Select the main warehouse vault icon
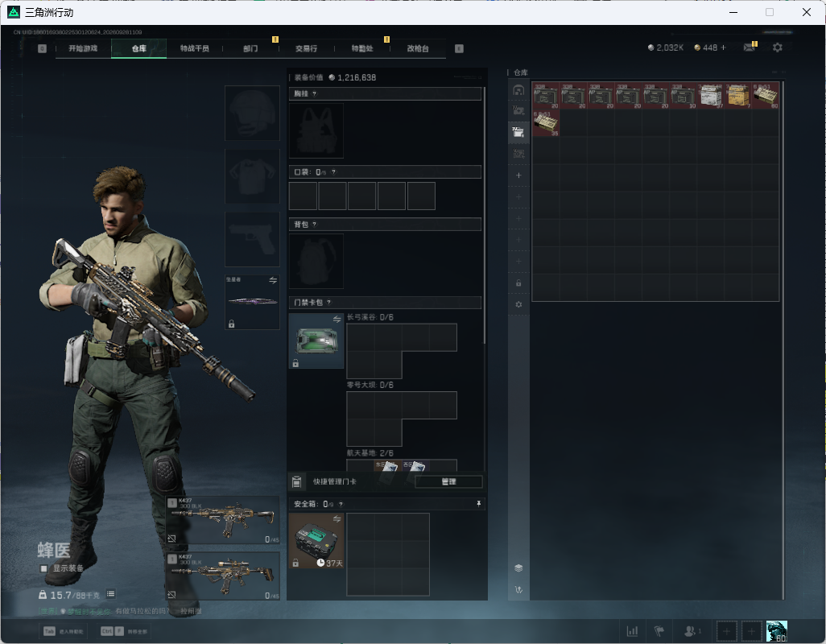 coord(518,89)
